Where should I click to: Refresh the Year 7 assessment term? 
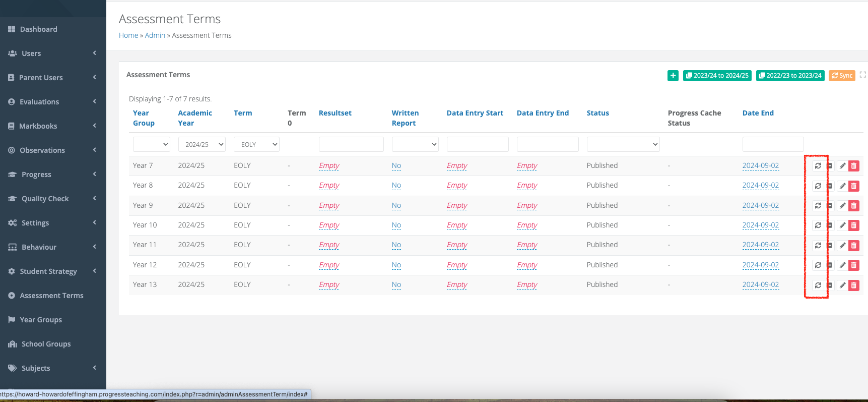coord(818,166)
